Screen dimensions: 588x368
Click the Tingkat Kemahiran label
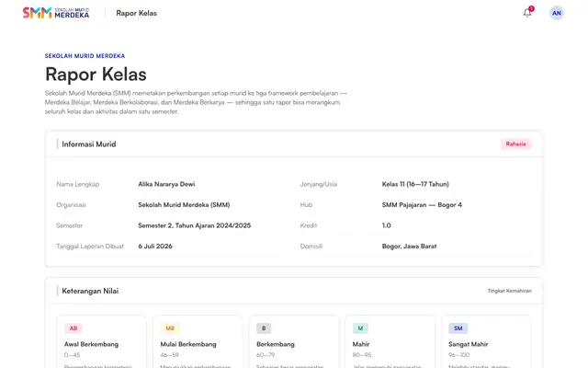[509, 291]
